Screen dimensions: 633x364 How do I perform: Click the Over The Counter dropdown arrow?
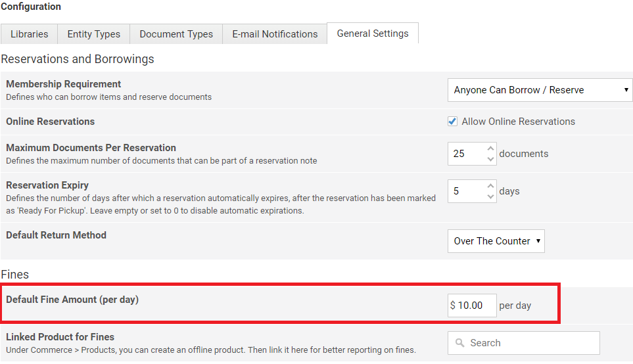point(538,241)
